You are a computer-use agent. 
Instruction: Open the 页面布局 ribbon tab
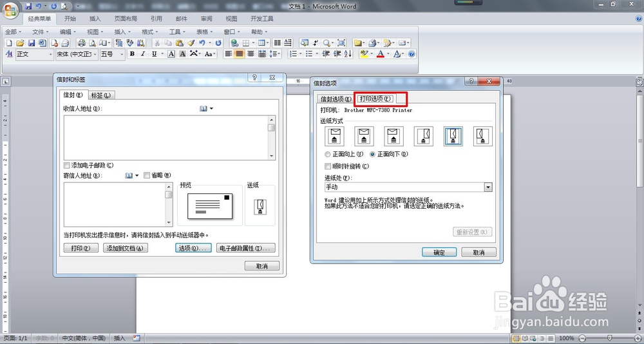126,19
